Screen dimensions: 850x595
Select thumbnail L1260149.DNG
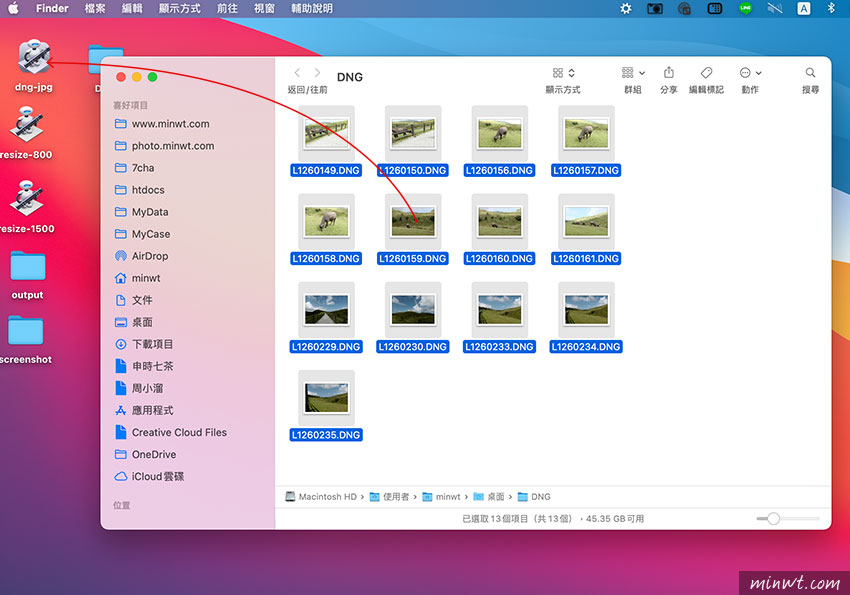pos(326,133)
